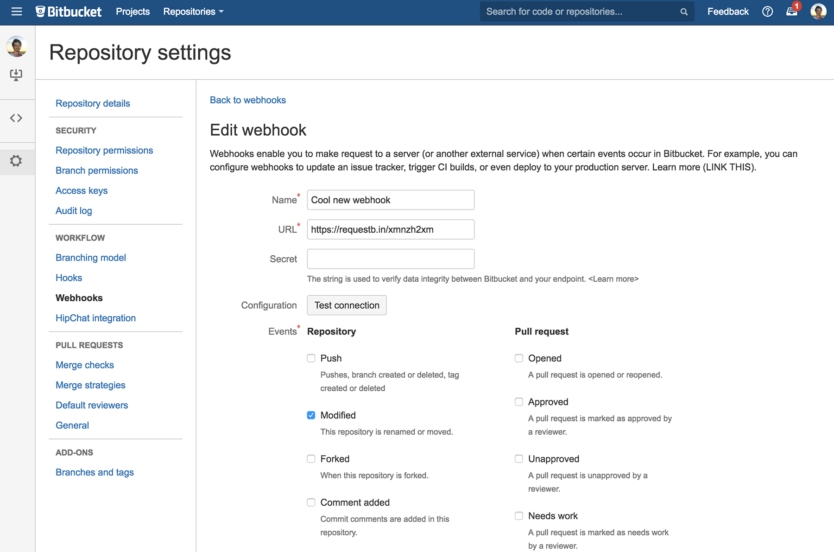
Task: Click the Learn more link under Secret
Action: click(613, 279)
